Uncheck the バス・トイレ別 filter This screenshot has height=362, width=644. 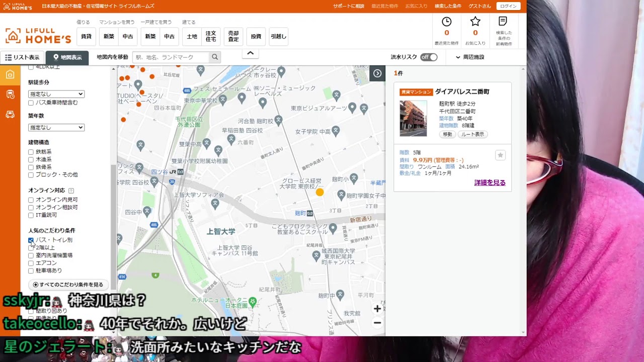[x=30, y=240]
